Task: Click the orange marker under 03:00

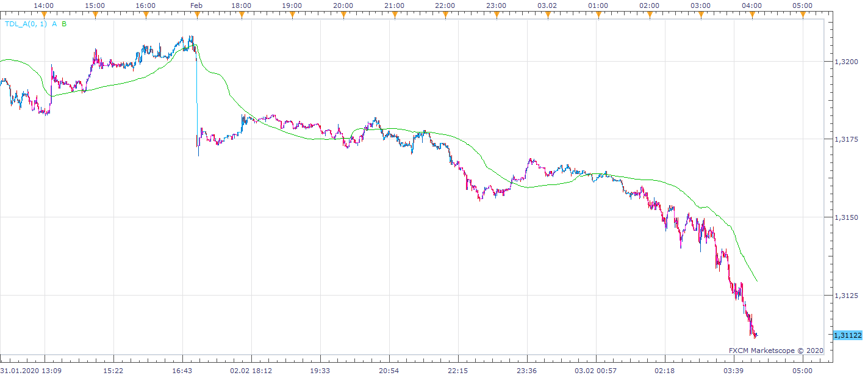Action: click(700, 14)
